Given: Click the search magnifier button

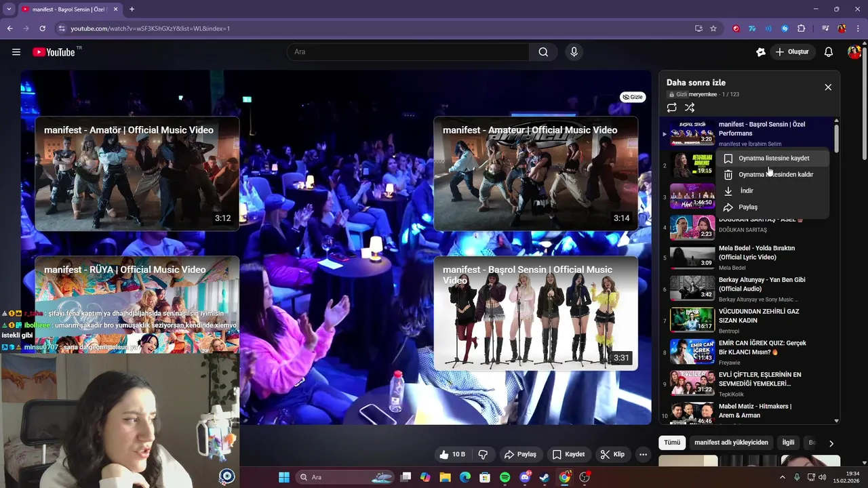Looking at the screenshot, I should [543, 52].
